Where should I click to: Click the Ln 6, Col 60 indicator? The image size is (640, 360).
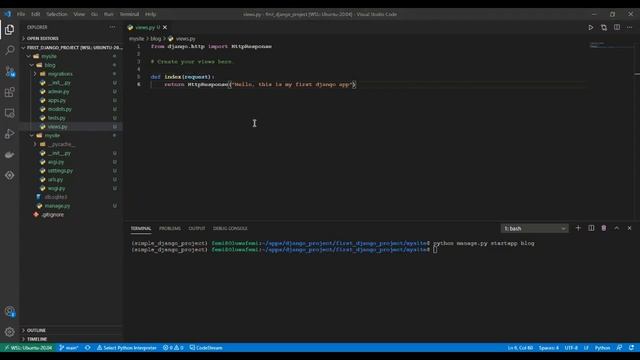point(520,348)
